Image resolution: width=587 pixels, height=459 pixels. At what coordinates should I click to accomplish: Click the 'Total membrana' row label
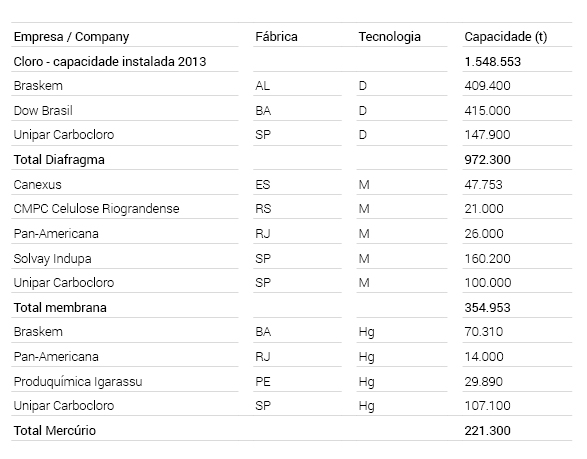60,308
